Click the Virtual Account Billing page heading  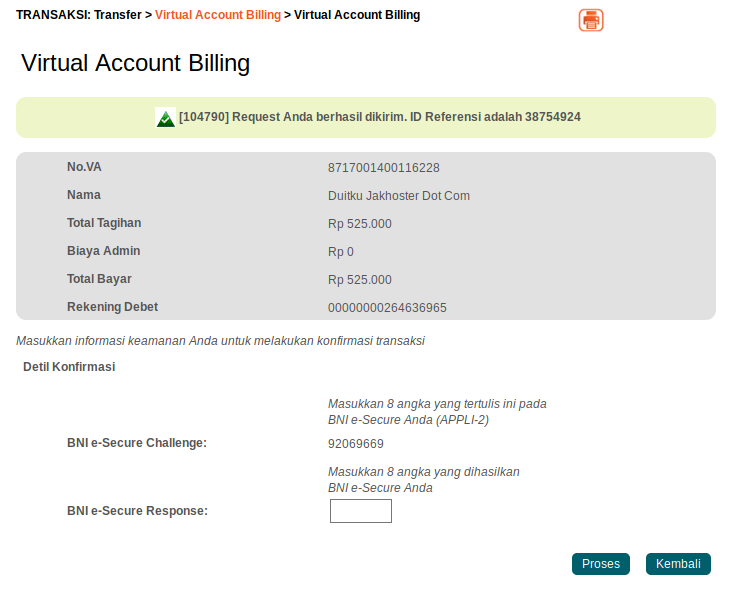click(135, 63)
